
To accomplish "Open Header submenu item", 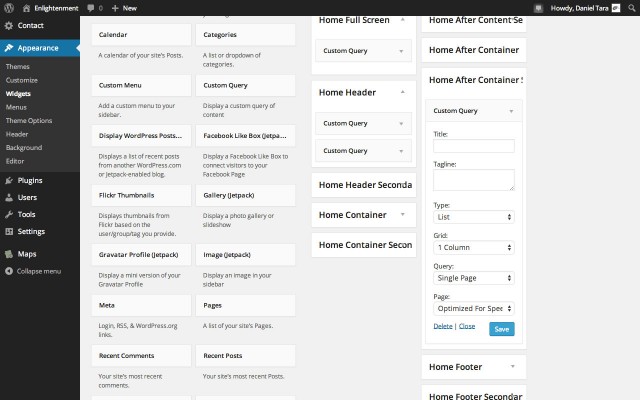I will point(17,134).
